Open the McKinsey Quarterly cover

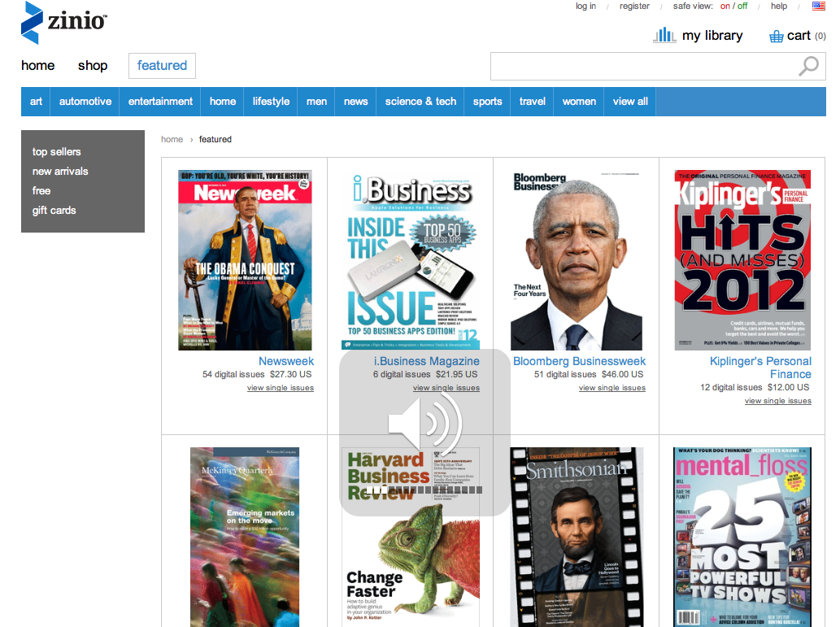(245, 537)
